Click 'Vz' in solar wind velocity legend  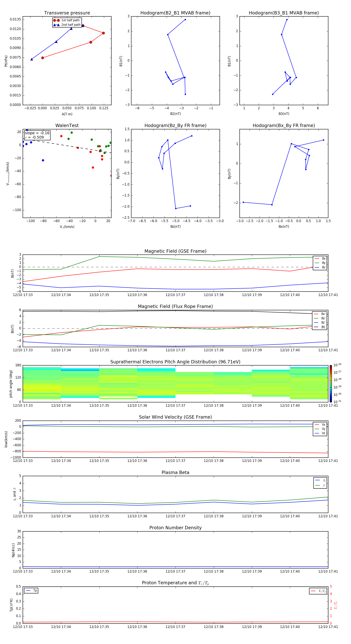click(x=320, y=433)
